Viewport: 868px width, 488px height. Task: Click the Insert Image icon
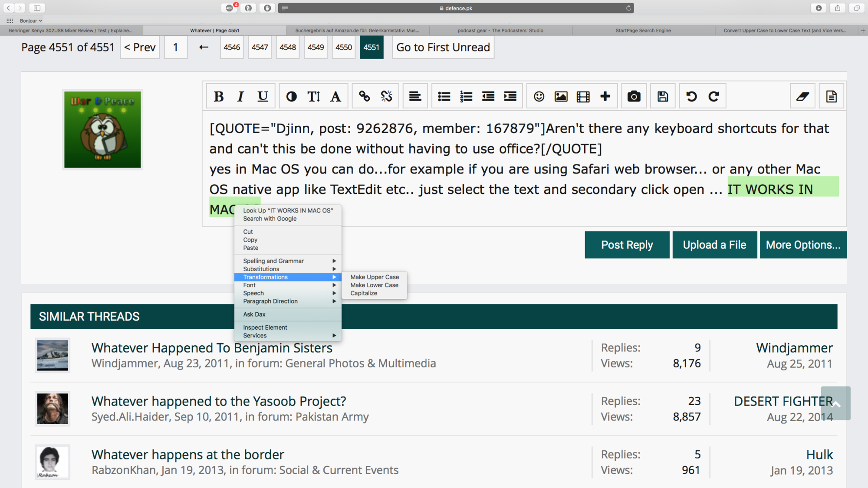[x=560, y=97]
